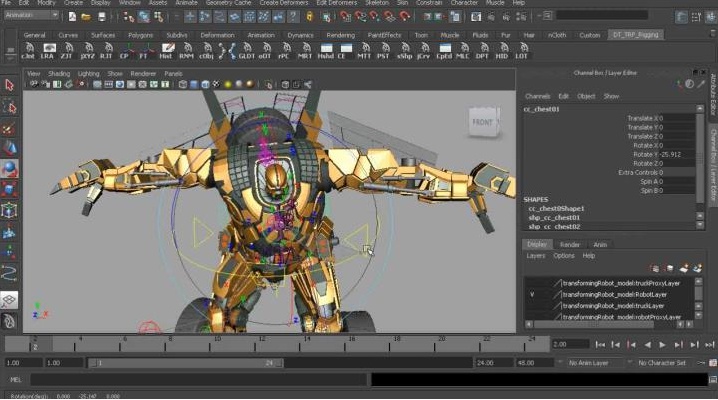Screen dimensions: 718x400
Task: Toggle textured display viewport icon
Action: 216,84
